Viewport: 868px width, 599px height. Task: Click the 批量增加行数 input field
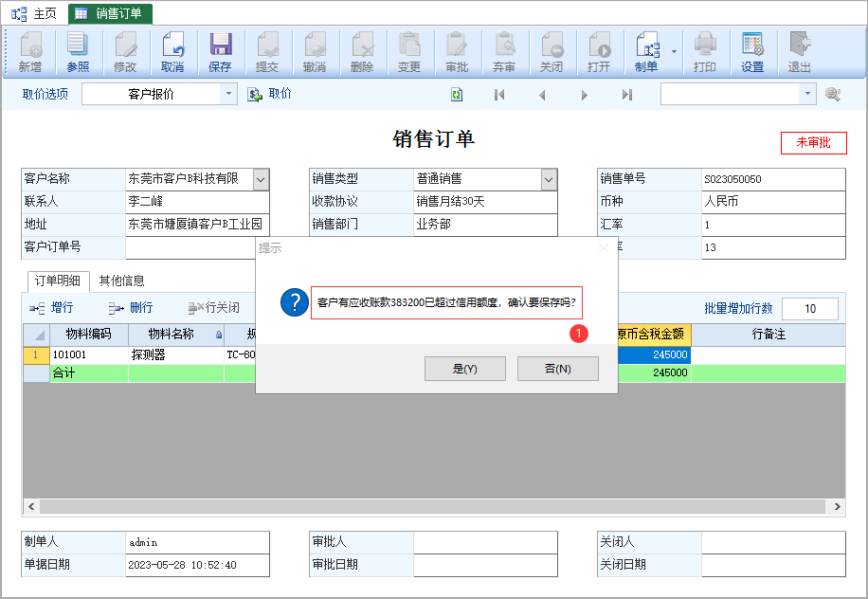point(810,309)
